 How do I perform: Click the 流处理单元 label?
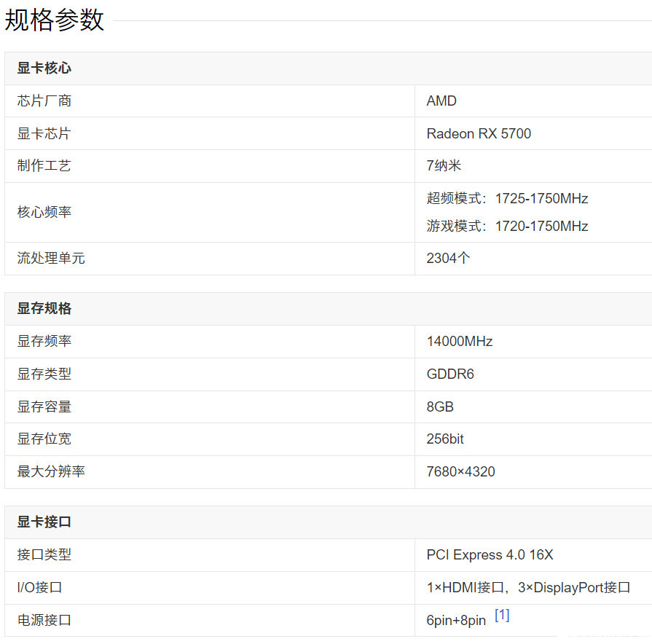coord(51,258)
